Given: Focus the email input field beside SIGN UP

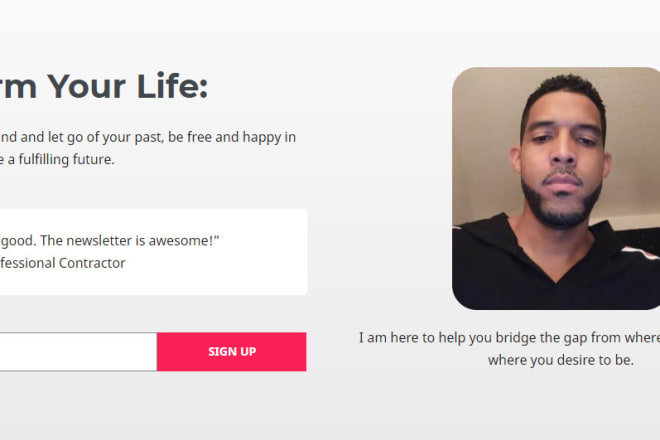Looking at the screenshot, I should (78, 352).
